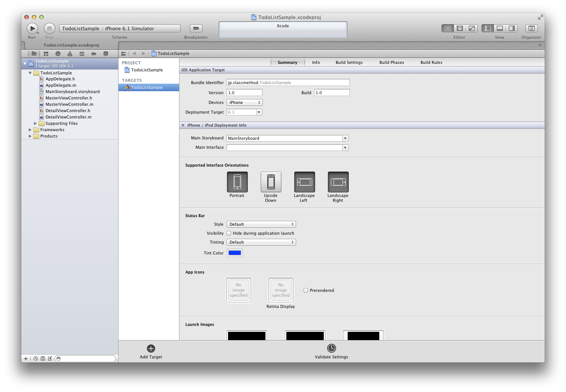
Task: Toggle Portrait orientation
Action: [237, 182]
